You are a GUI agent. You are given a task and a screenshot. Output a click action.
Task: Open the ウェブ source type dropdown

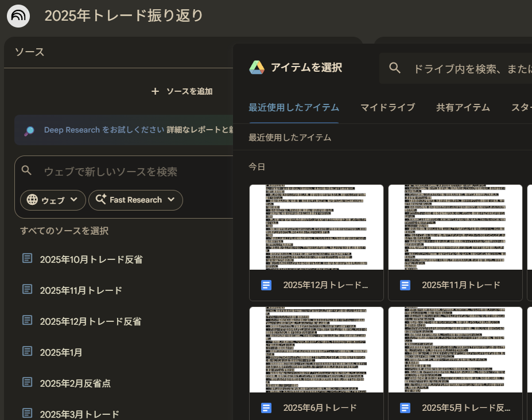[53, 200]
